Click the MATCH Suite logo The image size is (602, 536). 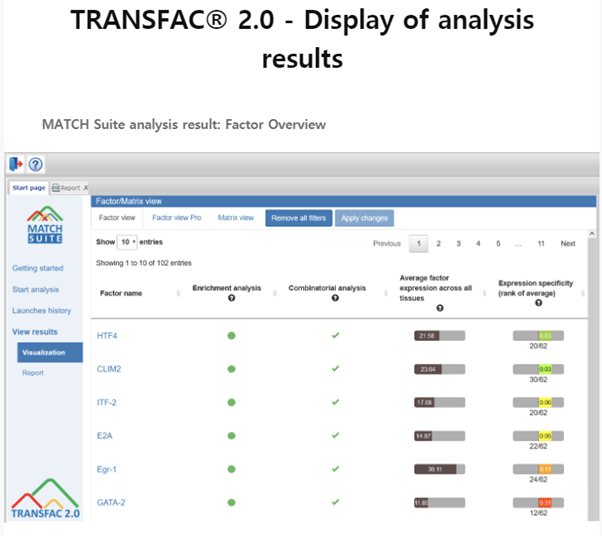[x=45, y=225]
